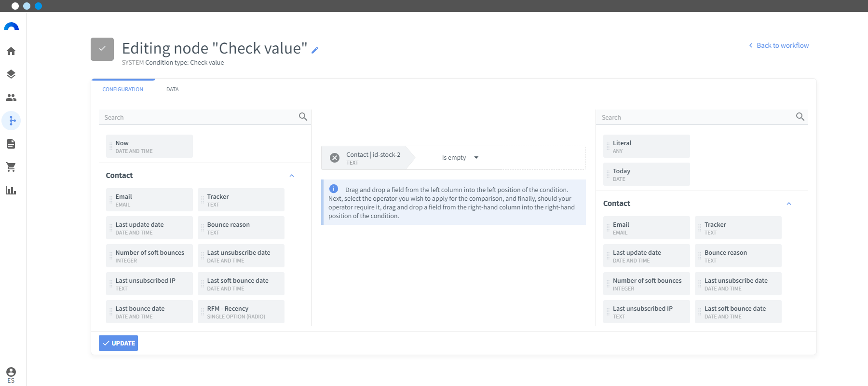The width and height of the screenshot is (868, 386).
Task: Select right Last soft bounce date field
Action: (x=738, y=312)
